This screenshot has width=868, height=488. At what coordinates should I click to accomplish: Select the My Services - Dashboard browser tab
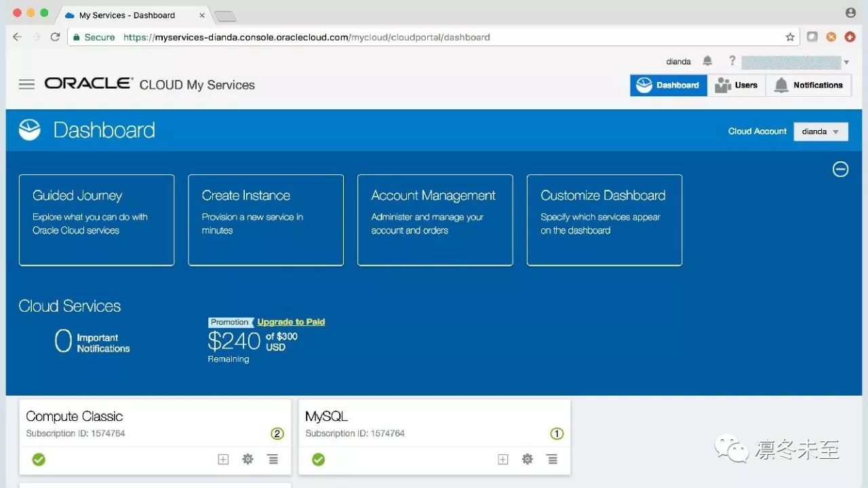134,15
